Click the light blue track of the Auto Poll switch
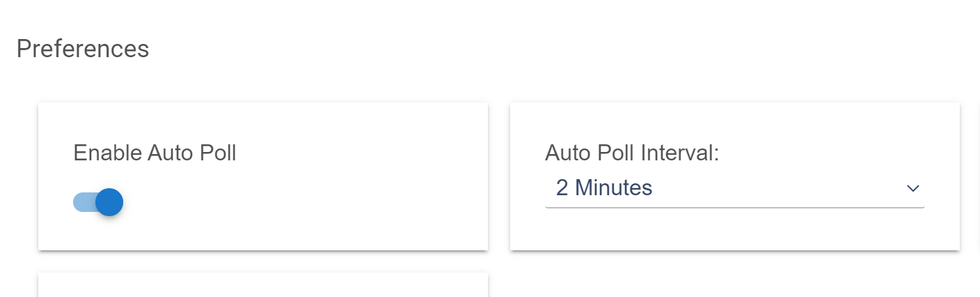Image resolution: width=980 pixels, height=297 pixels. (x=82, y=203)
